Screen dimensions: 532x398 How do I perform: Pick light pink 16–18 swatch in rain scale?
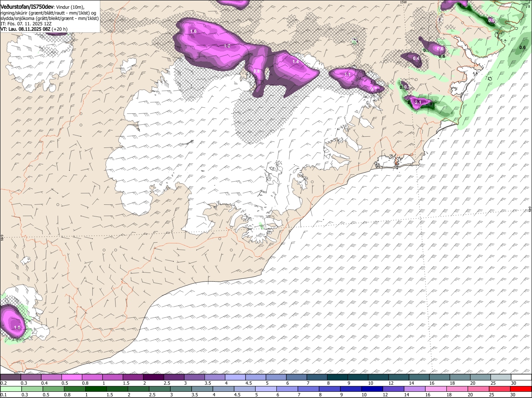pos(436,389)
